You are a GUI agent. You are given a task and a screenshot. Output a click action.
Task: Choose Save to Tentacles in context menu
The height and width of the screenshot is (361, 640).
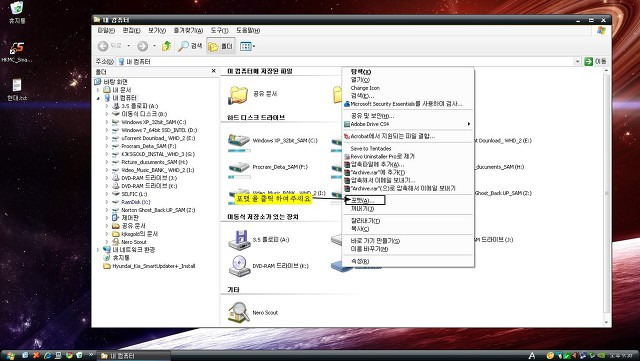coord(408,149)
